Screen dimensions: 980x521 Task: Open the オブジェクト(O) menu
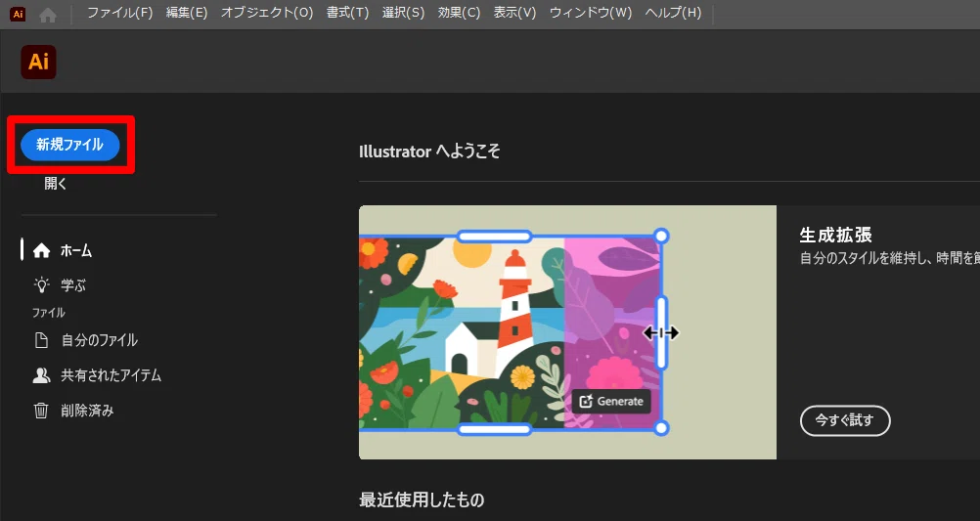[267, 13]
